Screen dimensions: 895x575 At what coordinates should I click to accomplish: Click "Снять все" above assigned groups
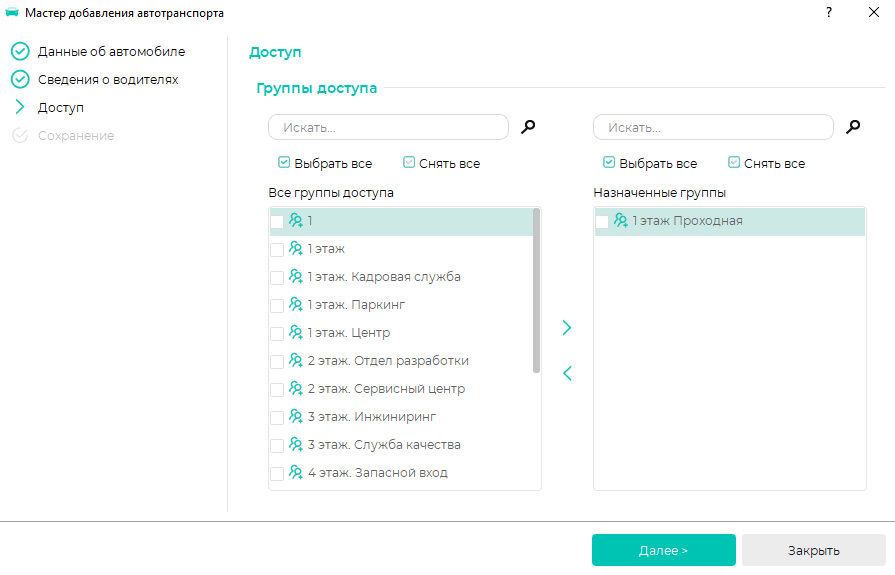tap(766, 163)
